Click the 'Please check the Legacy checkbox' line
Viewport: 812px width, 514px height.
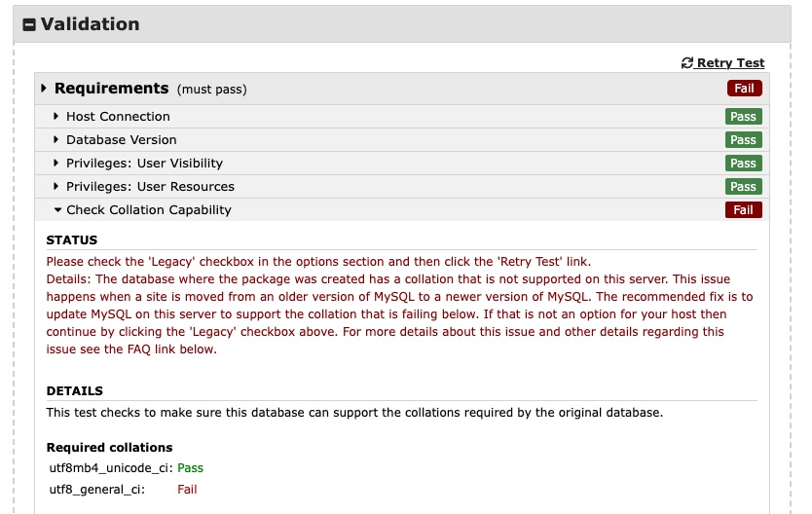[318, 262]
